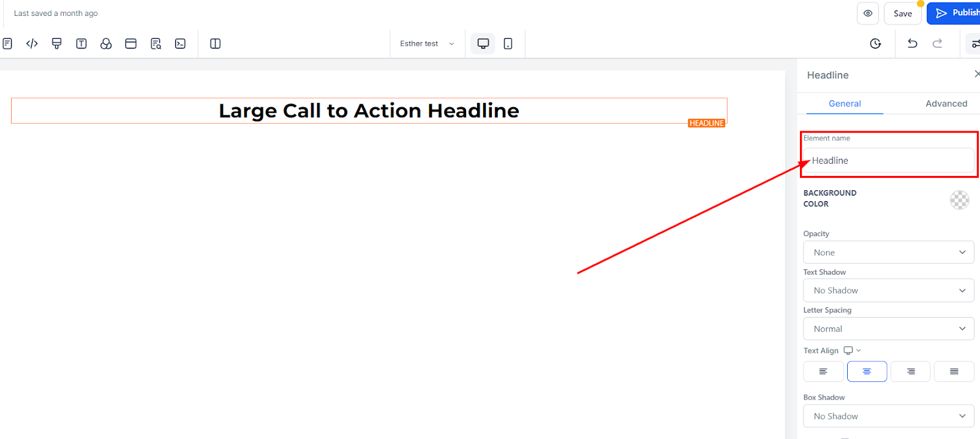980x439 pixels.
Task: Toggle the split layout panel icon
Action: tap(215, 44)
